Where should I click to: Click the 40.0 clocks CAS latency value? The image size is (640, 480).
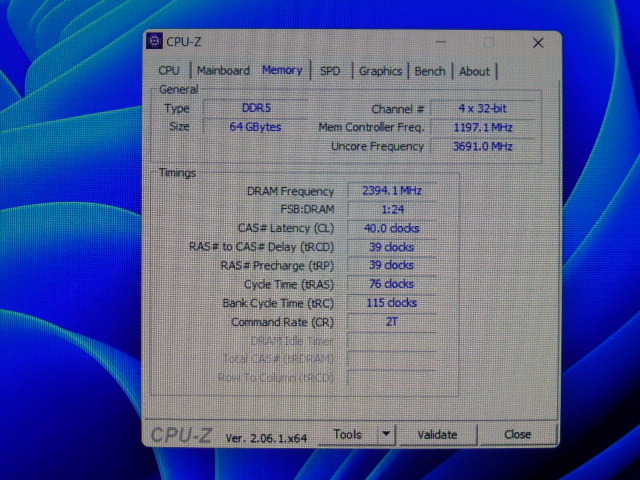pos(391,229)
